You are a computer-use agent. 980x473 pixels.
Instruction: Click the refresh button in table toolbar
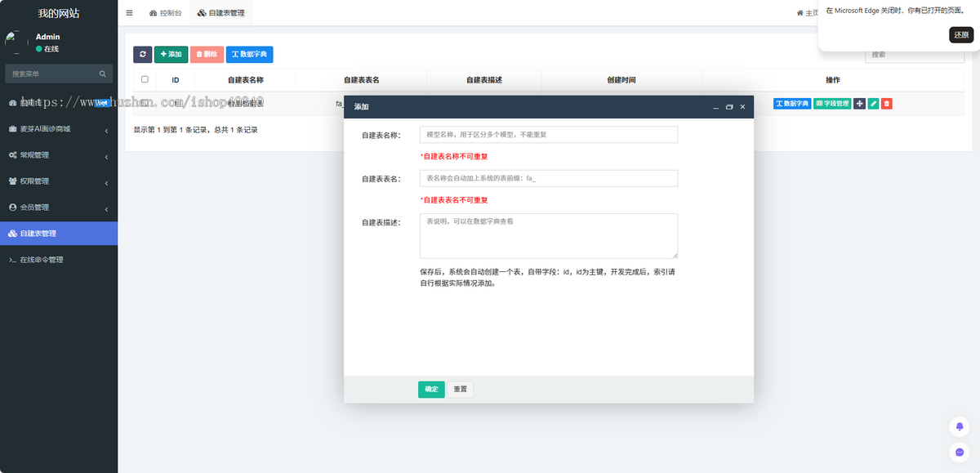[x=143, y=54]
